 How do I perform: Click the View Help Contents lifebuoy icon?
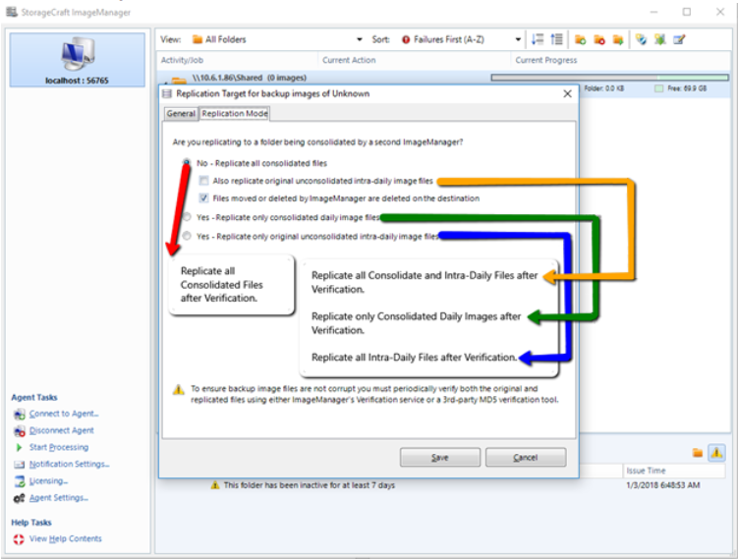coord(19,539)
